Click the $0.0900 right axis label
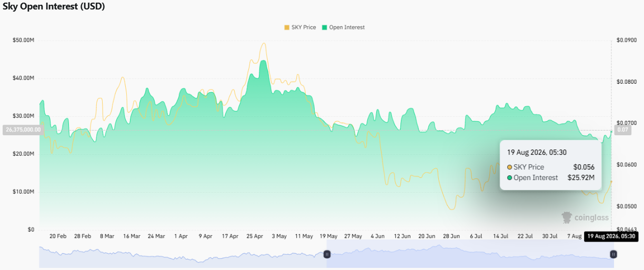 click(x=627, y=40)
